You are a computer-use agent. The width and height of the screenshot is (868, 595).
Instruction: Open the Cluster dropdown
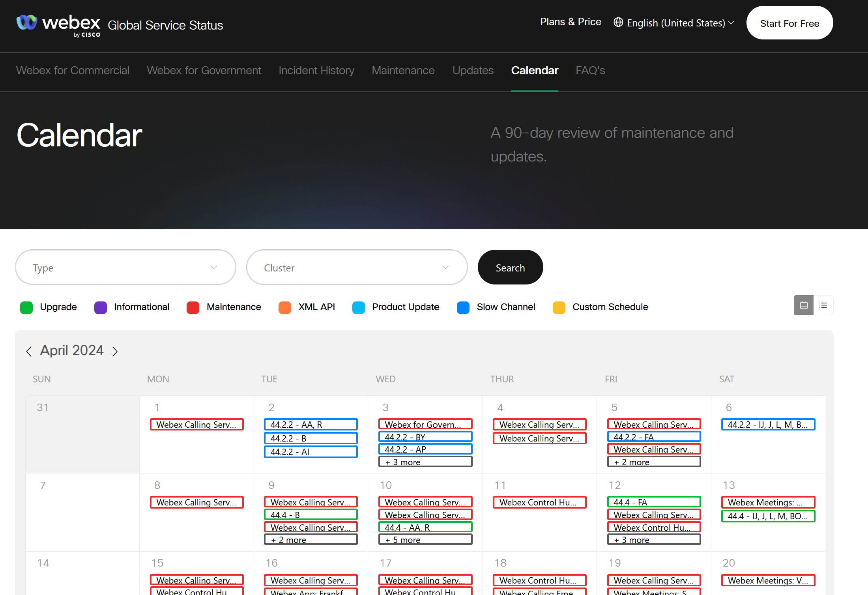tap(357, 268)
